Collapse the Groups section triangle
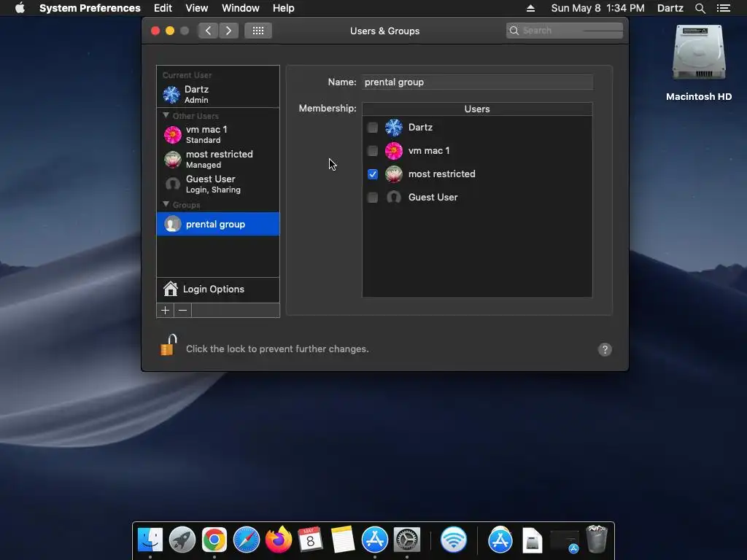747x560 pixels. 166,204
